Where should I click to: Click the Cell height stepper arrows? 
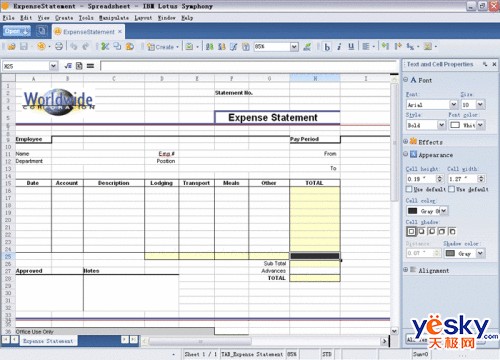pos(440,179)
